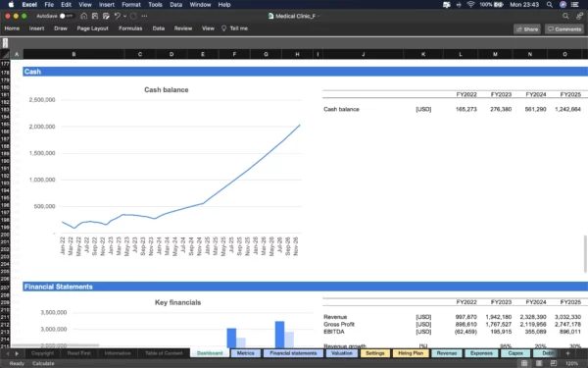This screenshot has width=588, height=368.
Task: Click the Share button
Action: click(x=527, y=28)
